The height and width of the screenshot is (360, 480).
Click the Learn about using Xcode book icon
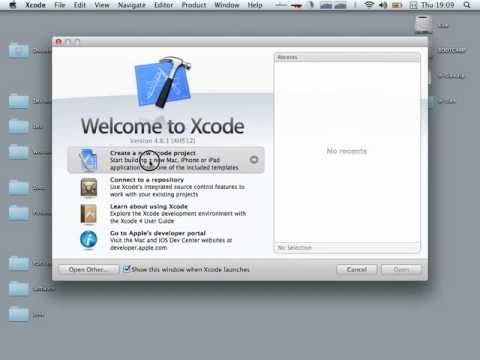pyautogui.click(x=88, y=214)
